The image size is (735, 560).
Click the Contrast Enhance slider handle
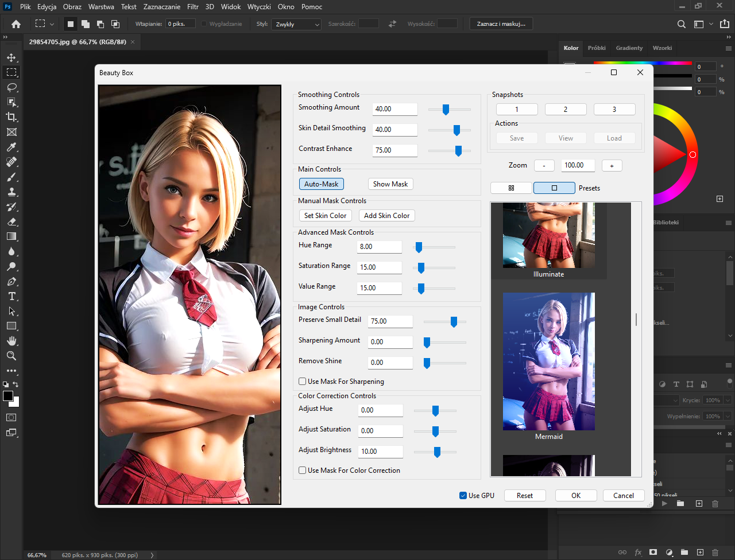click(458, 151)
